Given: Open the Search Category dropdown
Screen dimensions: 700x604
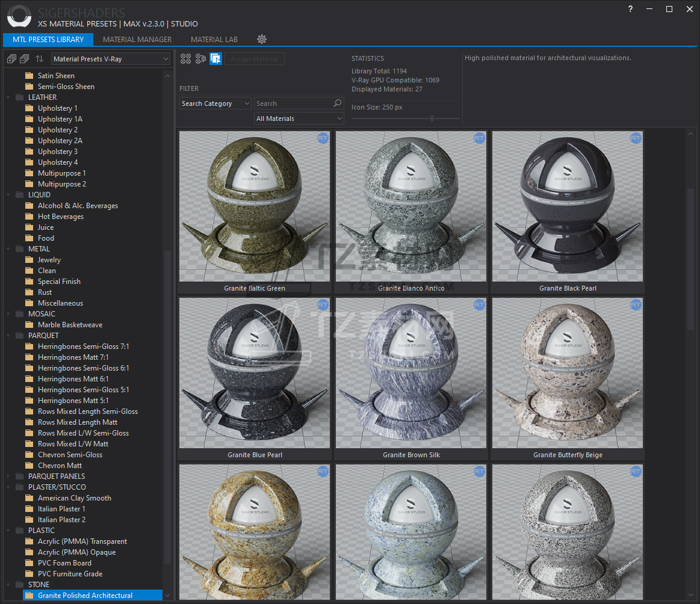Looking at the screenshot, I should [215, 103].
